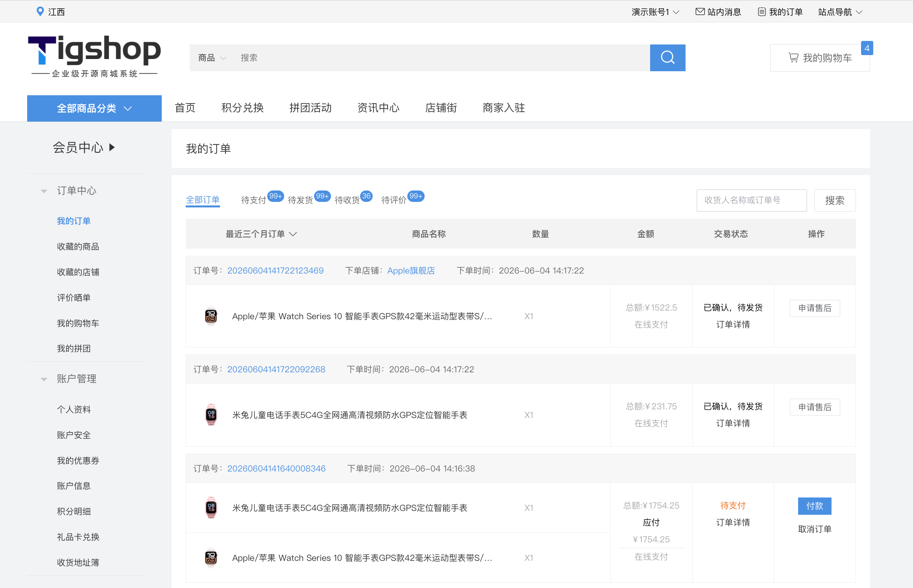Open 收货地址簿 in the sidebar
This screenshot has width=913, height=588.
tap(78, 563)
